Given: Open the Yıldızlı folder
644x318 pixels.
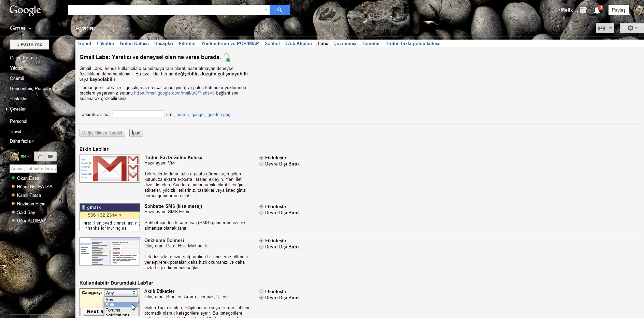Looking at the screenshot, I should (16, 68).
